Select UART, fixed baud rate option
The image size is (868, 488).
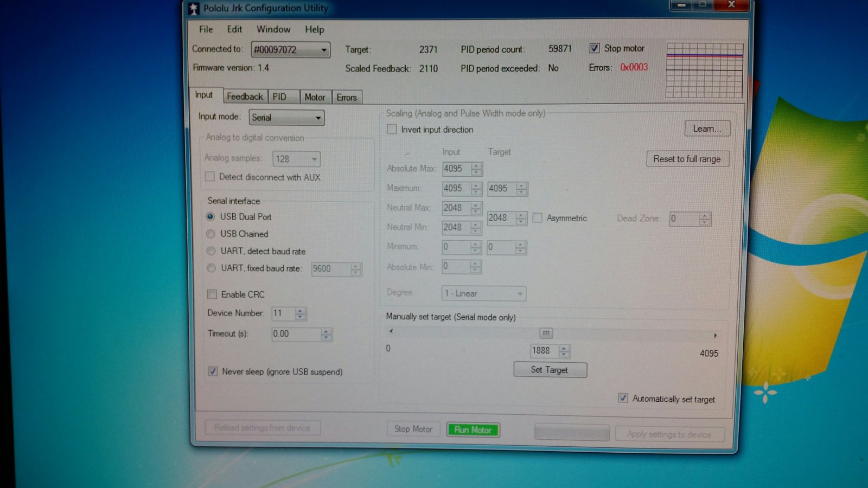click(x=211, y=268)
